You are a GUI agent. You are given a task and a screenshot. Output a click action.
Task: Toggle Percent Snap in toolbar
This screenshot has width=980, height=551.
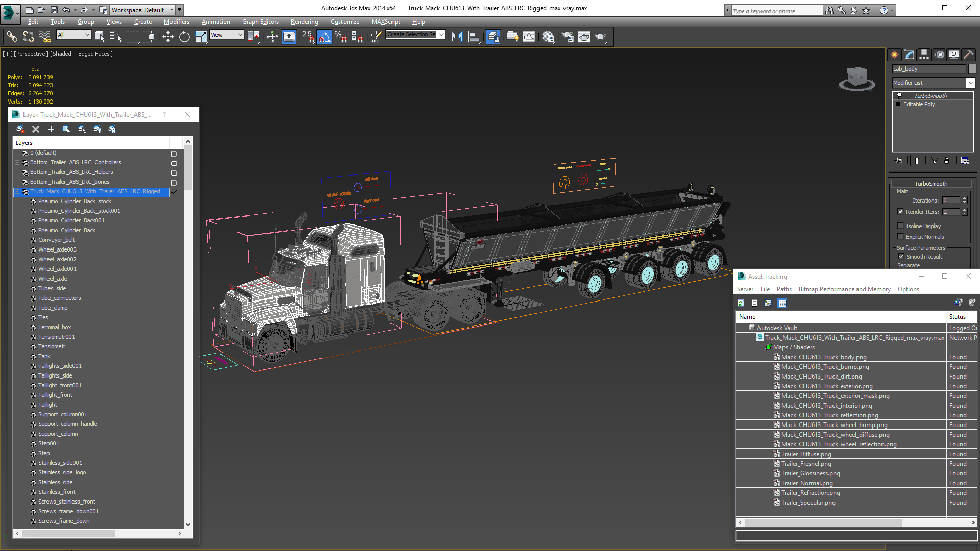pyautogui.click(x=340, y=36)
